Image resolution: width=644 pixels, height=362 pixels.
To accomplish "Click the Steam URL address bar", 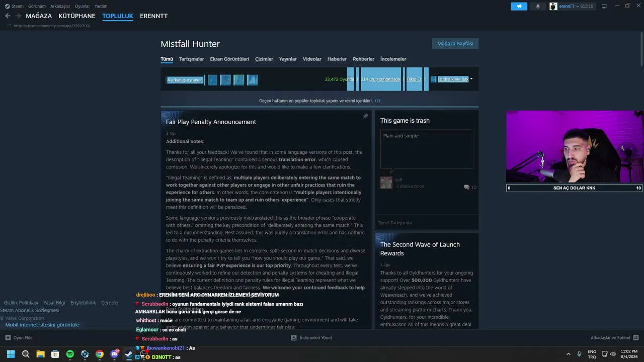I will (x=52, y=26).
